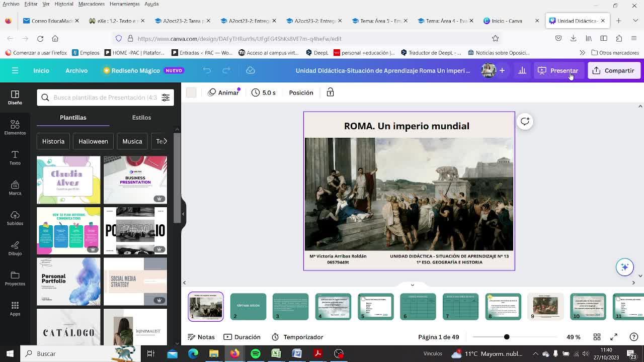Check the cloud save status icon
The height and width of the screenshot is (362, 644).
(x=251, y=70)
